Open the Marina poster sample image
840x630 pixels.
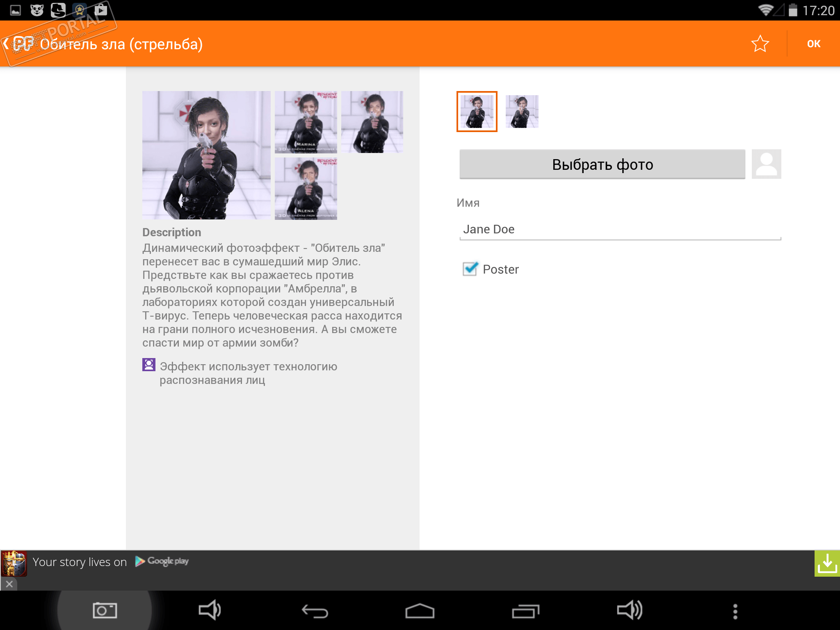(x=306, y=122)
